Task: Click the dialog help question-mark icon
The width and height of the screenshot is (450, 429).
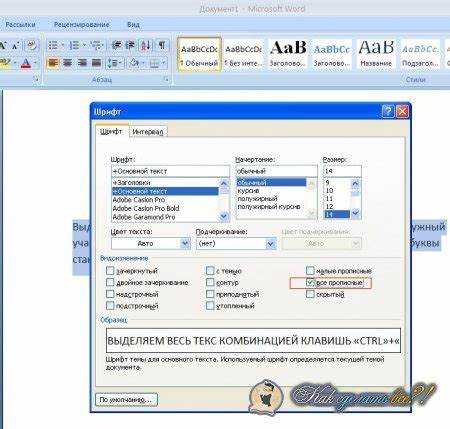Action: coord(388,111)
